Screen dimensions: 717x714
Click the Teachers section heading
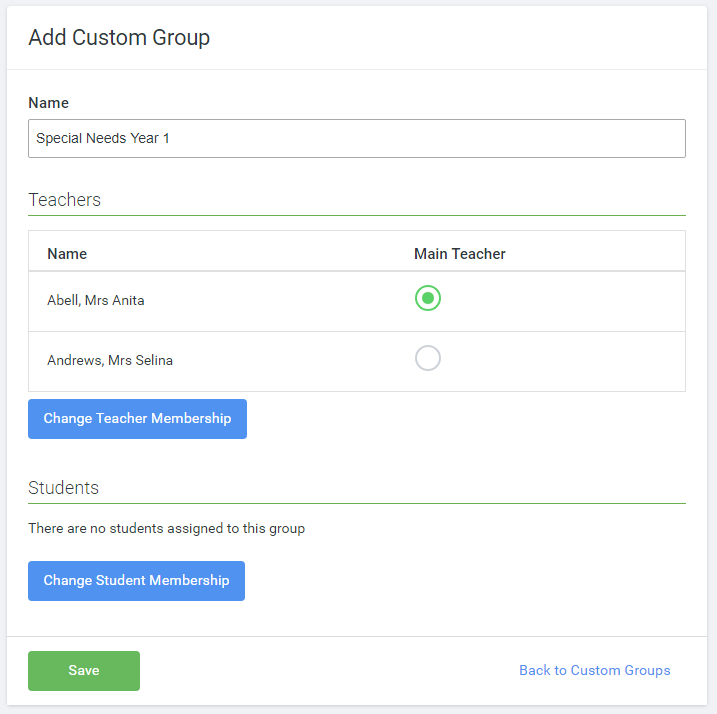coord(65,200)
